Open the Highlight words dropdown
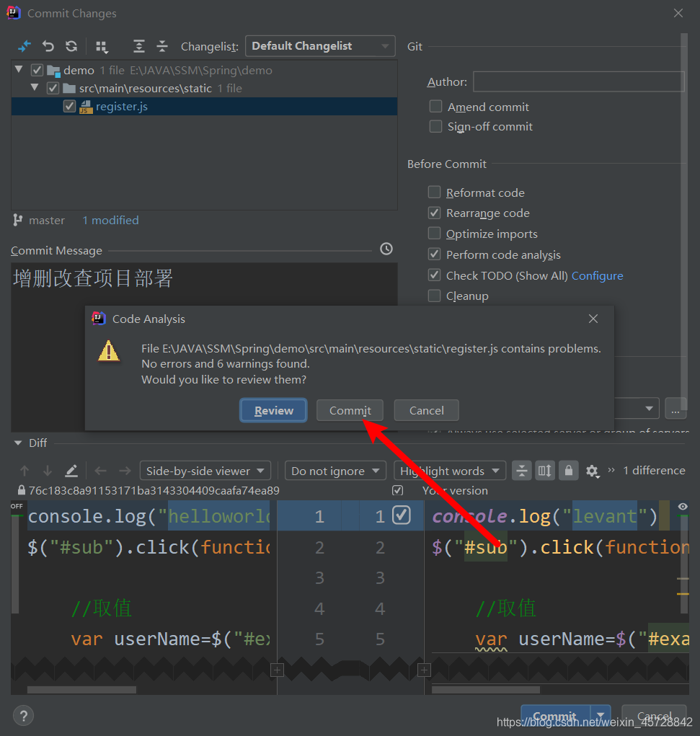700x736 pixels. tap(450, 470)
